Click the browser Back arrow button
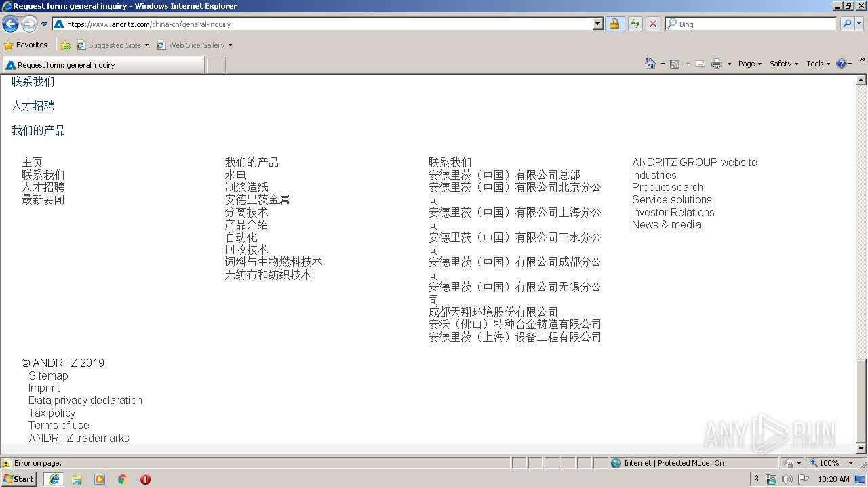Viewport: 868px width, 488px height. tap(10, 24)
